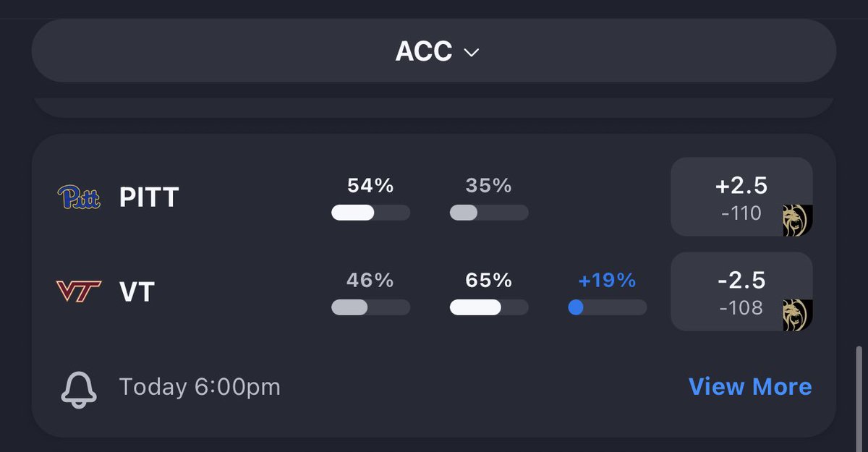Click the Virginia Tech VT logo
868x452 pixels.
point(79,291)
